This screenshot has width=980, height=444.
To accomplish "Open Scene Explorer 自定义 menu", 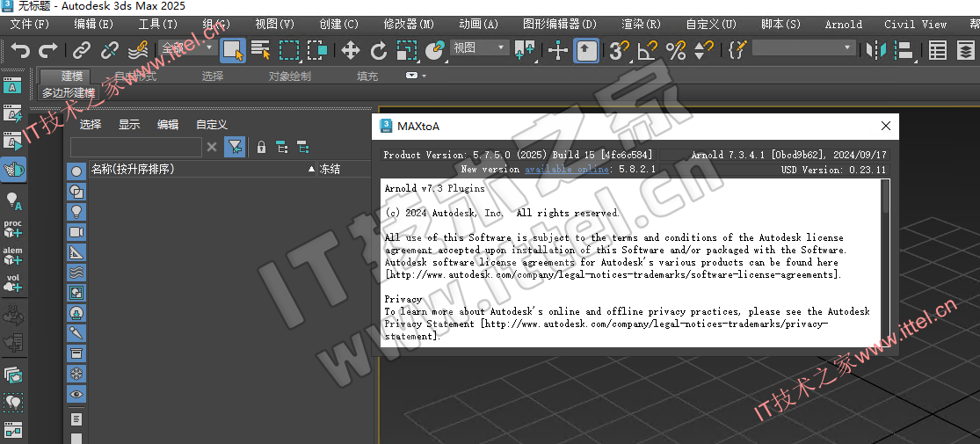I will click(211, 125).
